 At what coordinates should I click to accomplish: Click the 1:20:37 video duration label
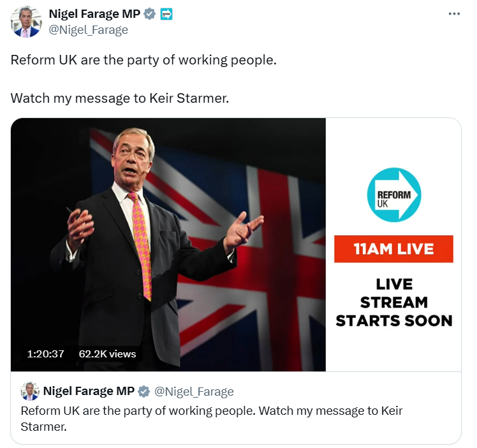point(45,354)
